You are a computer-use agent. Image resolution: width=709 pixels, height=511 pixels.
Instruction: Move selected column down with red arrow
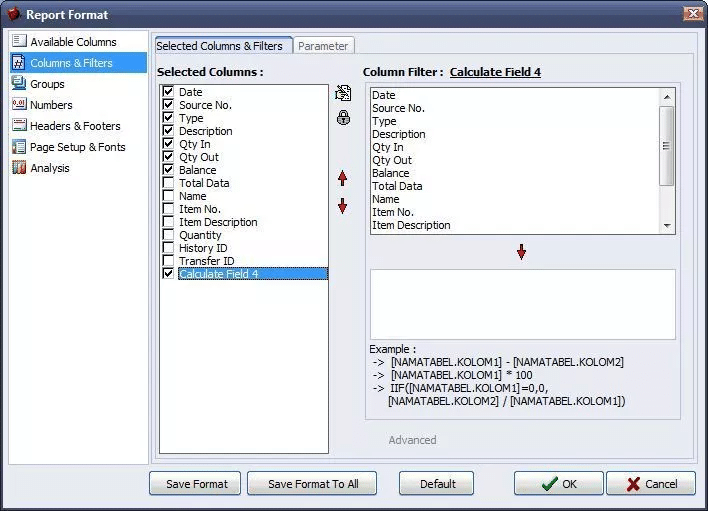click(x=342, y=206)
